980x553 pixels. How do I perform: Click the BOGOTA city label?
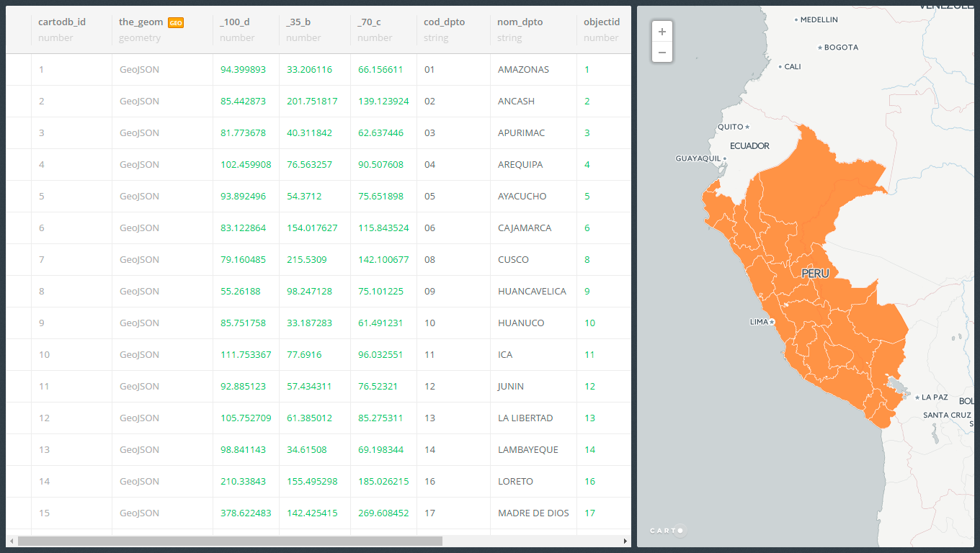pos(841,48)
